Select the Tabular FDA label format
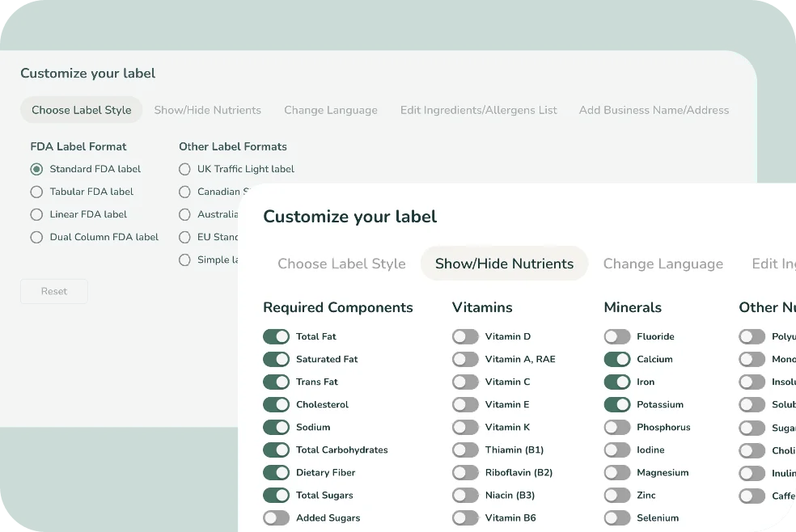Screen dimensions: 796x532 (36, 192)
